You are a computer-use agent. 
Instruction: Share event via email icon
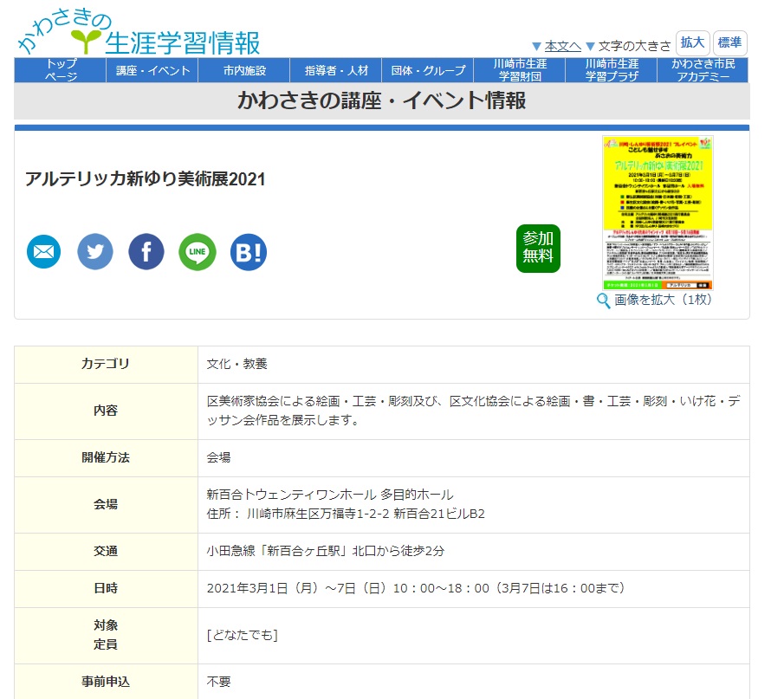pyautogui.click(x=44, y=252)
